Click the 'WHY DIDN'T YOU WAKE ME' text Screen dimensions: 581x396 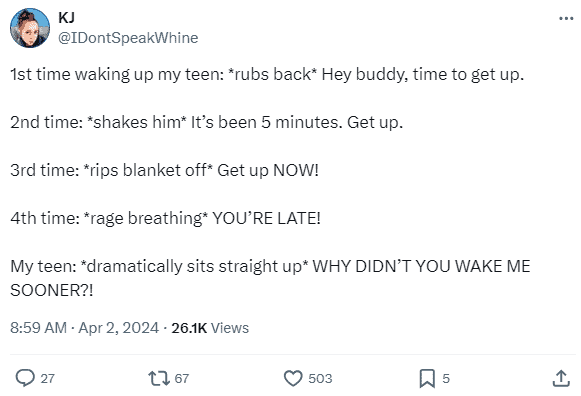[x=422, y=266]
